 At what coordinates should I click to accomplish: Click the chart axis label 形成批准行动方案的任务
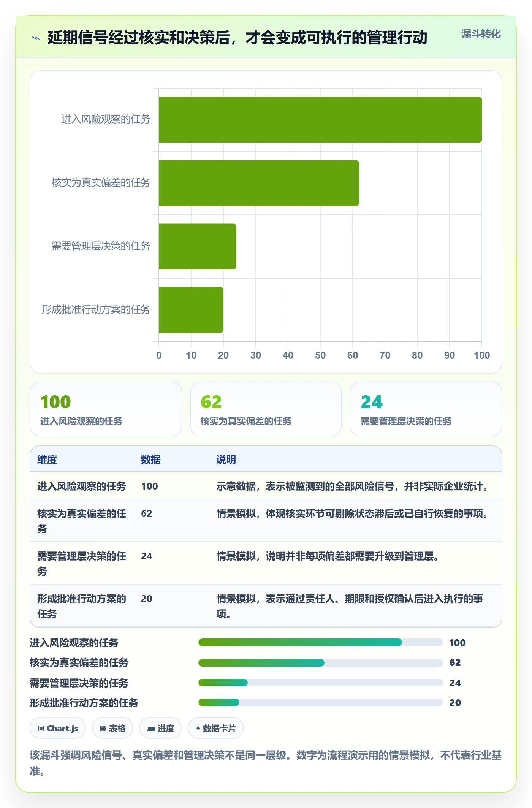point(96,310)
